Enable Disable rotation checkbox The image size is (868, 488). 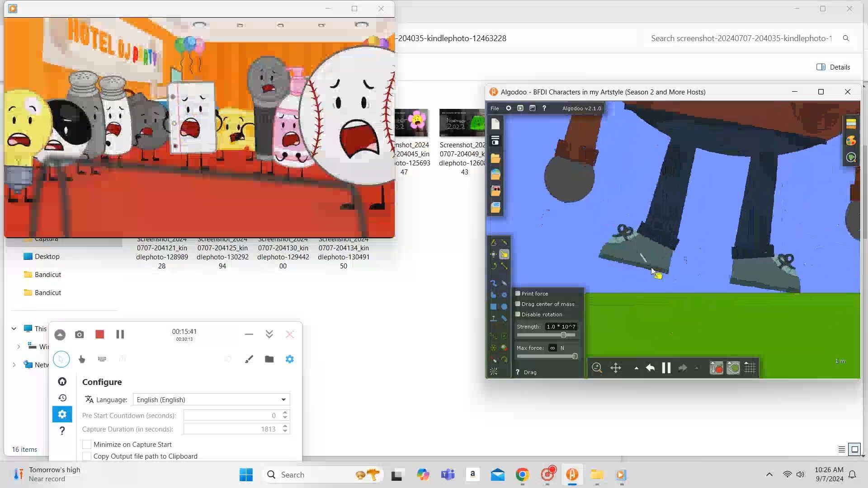click(518, 314)
